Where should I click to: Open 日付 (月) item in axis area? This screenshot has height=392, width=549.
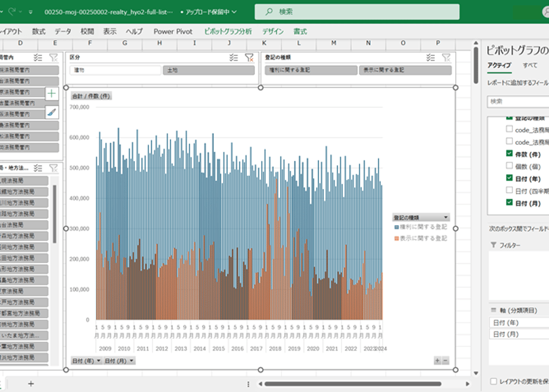519,334
